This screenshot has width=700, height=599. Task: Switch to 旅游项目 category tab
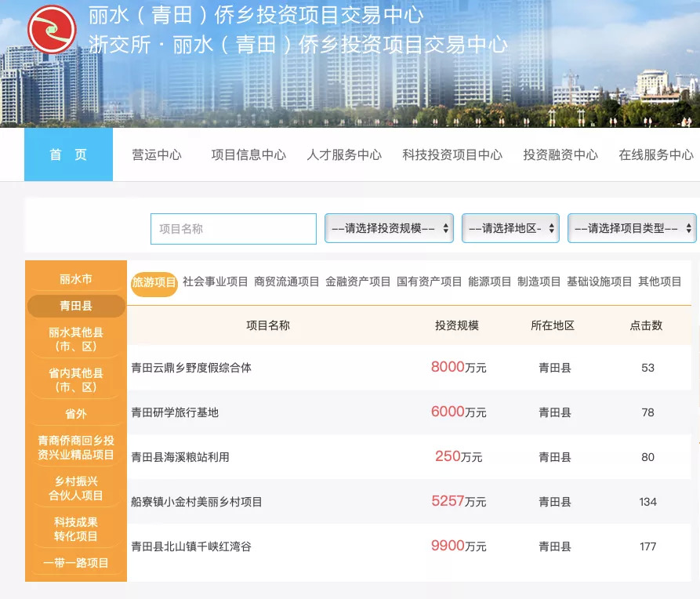(x=154, y=282)
